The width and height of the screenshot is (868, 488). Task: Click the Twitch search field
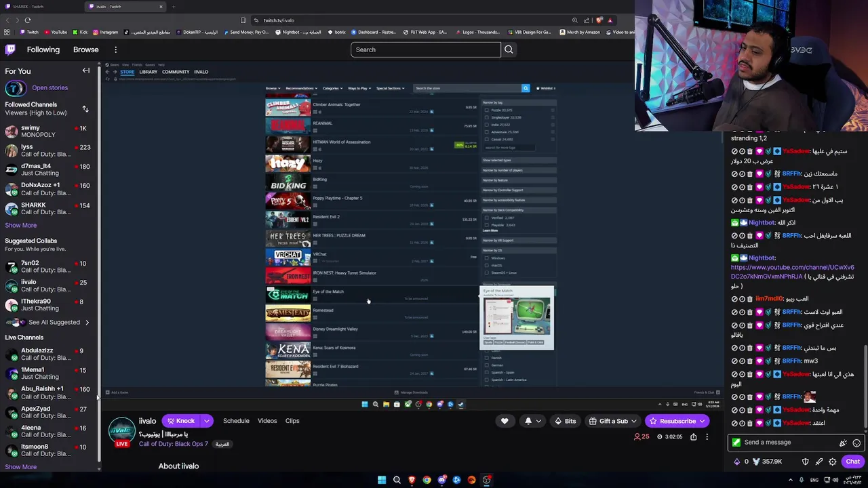pos(426,49)
